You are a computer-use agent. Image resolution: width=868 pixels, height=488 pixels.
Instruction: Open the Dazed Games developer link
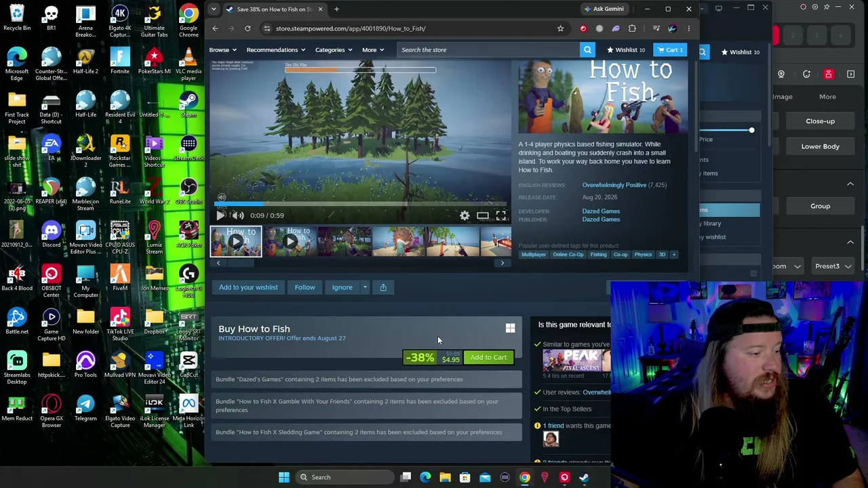601,211
